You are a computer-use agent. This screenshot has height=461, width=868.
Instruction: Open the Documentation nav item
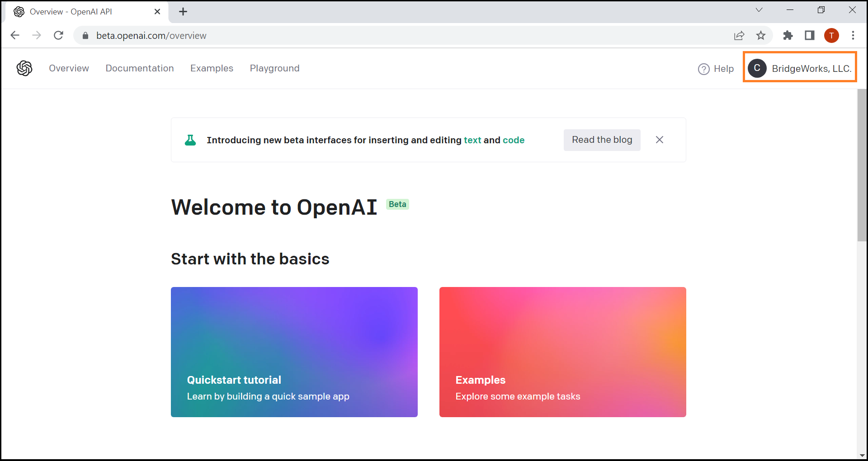point(140,68)
